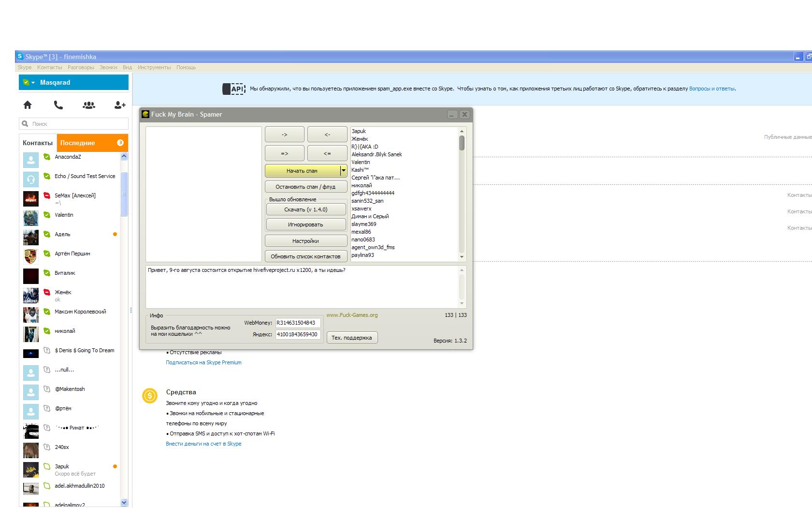Open the www.Fuck-Games.org link
Viewport: 812px width, 508px height.
[x=352, y=315]
